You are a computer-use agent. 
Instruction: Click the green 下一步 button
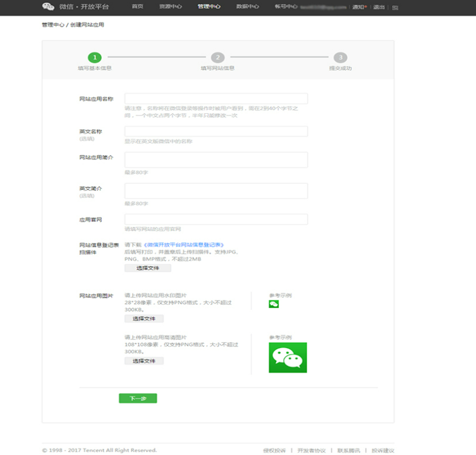[138, 398]
